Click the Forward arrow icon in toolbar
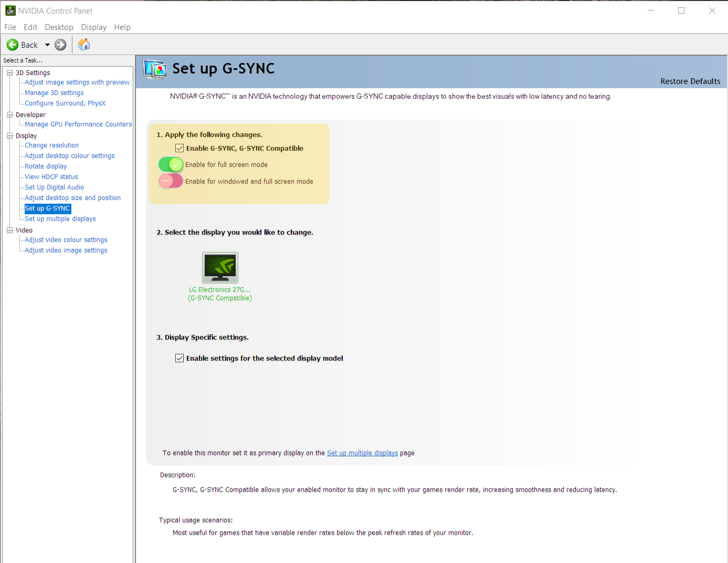 coord(61,45)
